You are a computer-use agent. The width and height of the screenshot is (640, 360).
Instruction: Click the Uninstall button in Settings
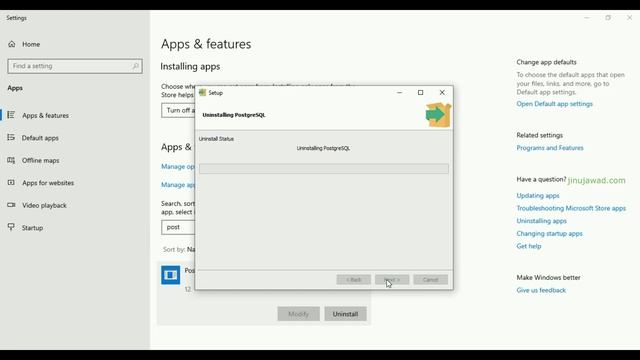coord(345,314)
